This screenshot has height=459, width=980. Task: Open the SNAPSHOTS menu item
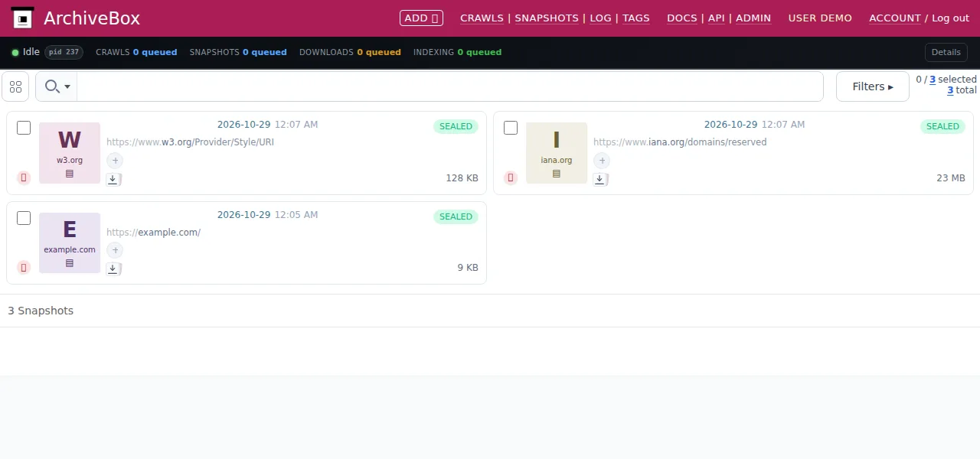[x=547, y=18]
